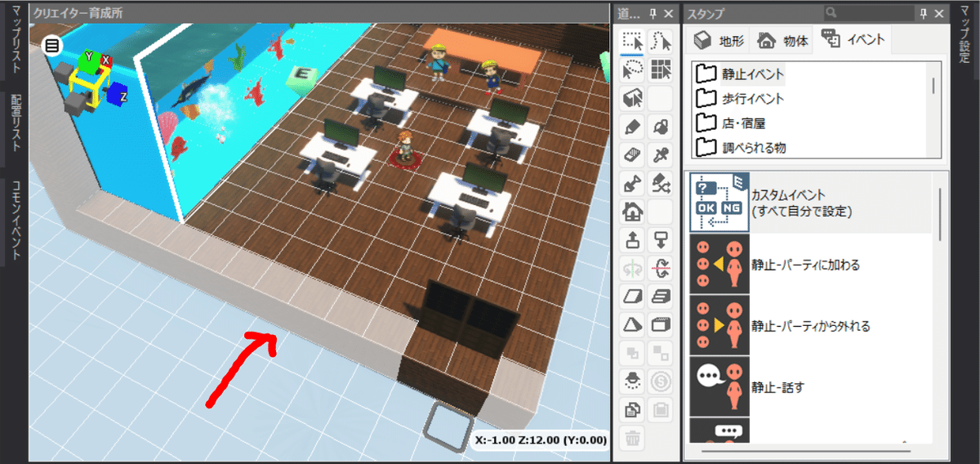The width and height of the screenshot is (980, 464).
Task: Choose the 静止-パーティから外れる stamp
Action: [x=811, y=325]
